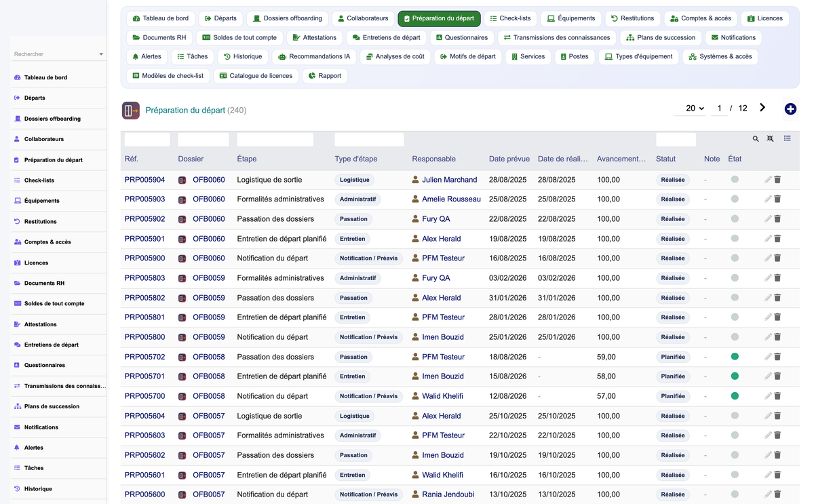Sort by Responsable column header

(433, 159)
